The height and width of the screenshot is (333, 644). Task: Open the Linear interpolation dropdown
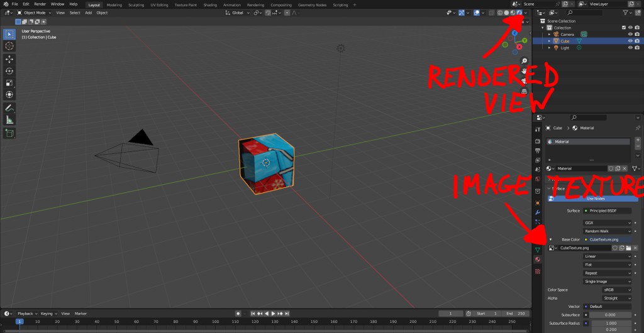click(x=608, y=256)
